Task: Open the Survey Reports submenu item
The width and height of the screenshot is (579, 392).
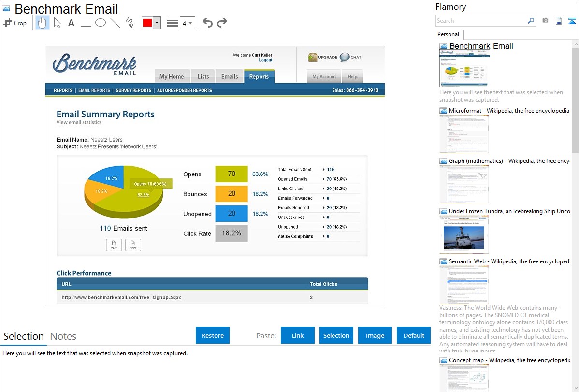Action: (x=134, y=90)
